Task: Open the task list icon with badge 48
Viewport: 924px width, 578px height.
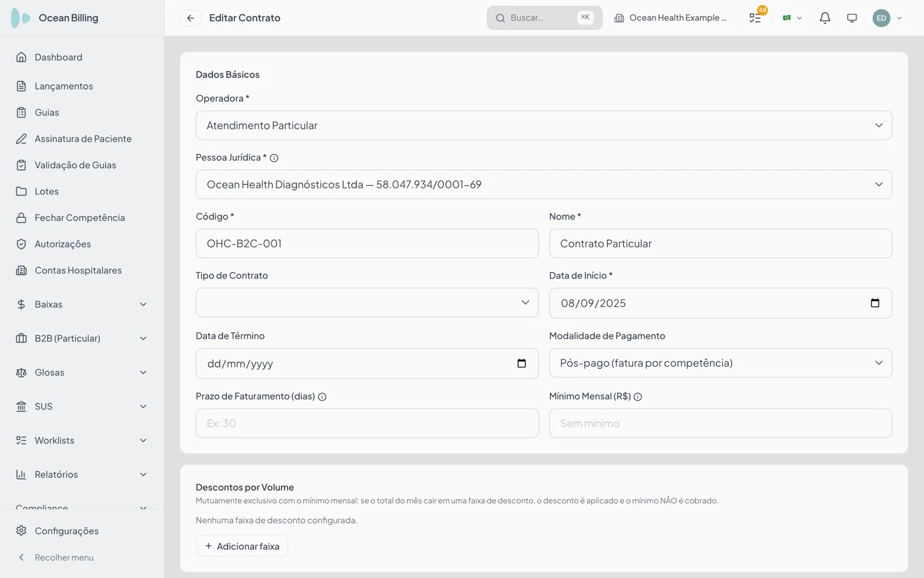Action: tap(755, 18)
